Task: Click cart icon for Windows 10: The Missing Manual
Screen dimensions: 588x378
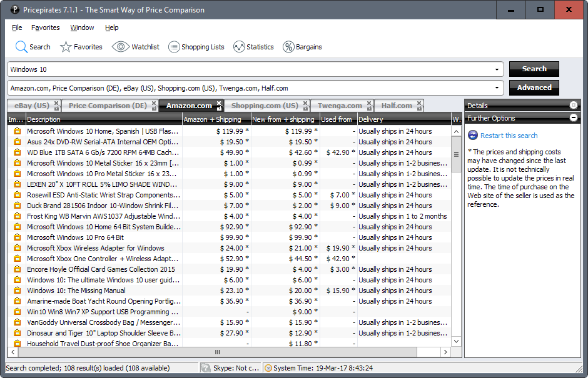Action: tap(18, 291)
